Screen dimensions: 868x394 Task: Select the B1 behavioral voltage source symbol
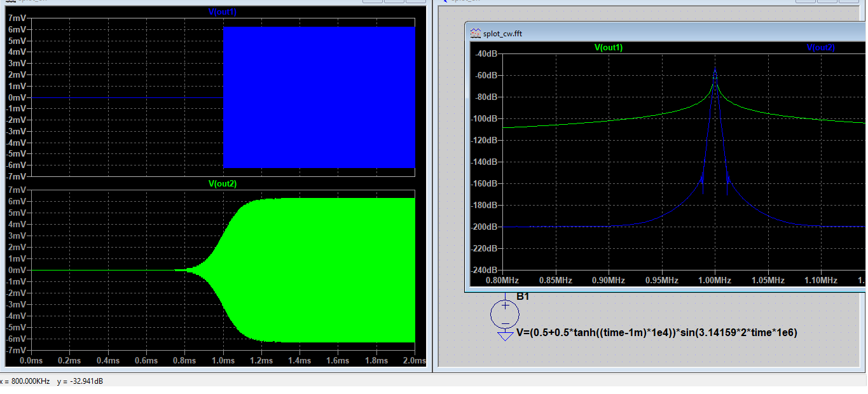point(505,313)
